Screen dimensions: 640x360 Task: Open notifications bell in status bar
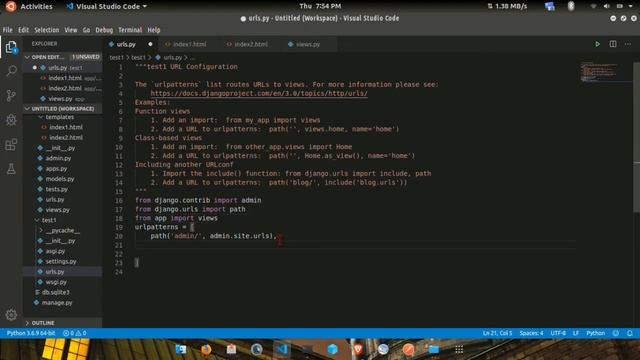coord(630,333)
